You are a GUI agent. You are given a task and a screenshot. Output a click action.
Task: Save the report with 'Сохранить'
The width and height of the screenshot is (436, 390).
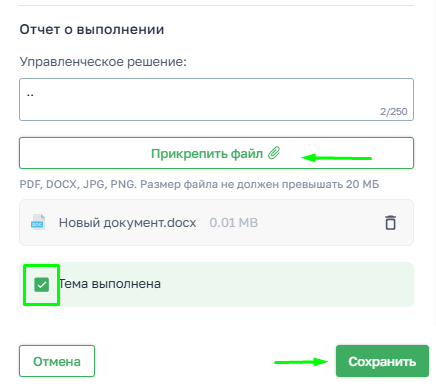(x=382, y=361)
